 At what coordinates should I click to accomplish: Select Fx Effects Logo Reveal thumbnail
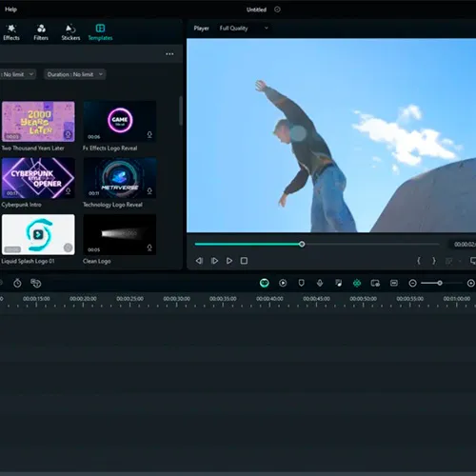tap(120, 122)
